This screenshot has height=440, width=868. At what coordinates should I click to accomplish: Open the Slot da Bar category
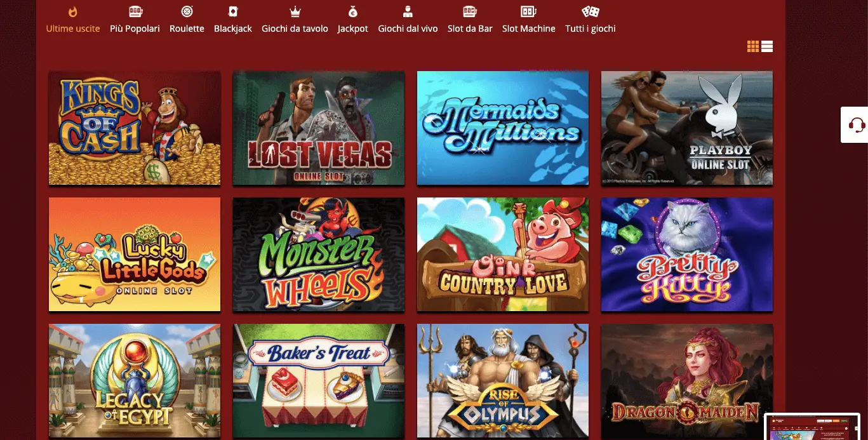[470, 28]
